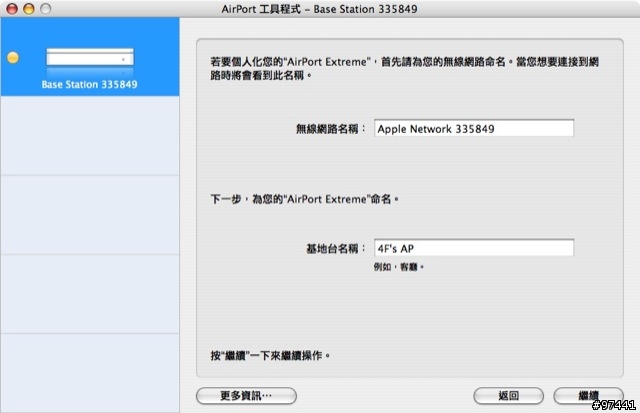Click the 無線網路名稱 label
Screen dimensions: 640x413
(x=331, y=129)
